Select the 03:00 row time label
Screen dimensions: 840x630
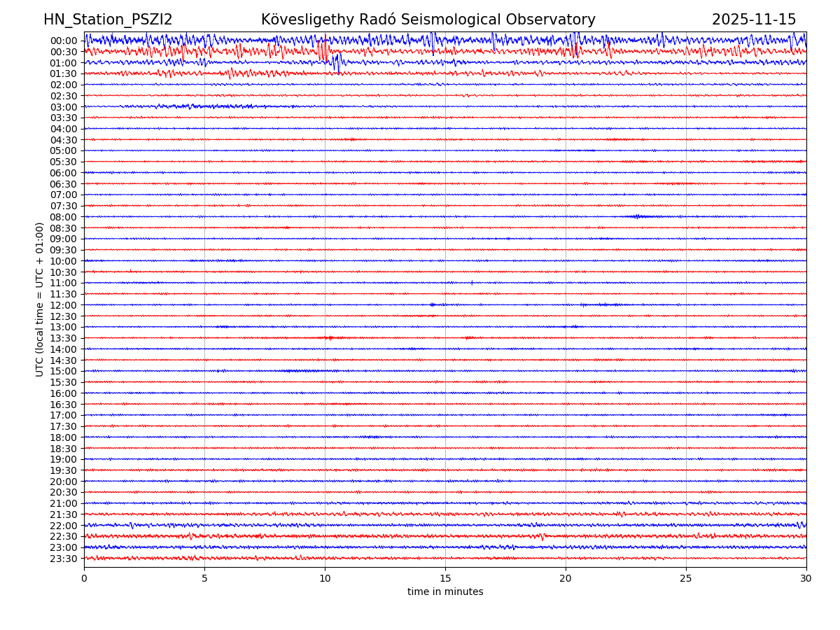(x=64, y=107)
